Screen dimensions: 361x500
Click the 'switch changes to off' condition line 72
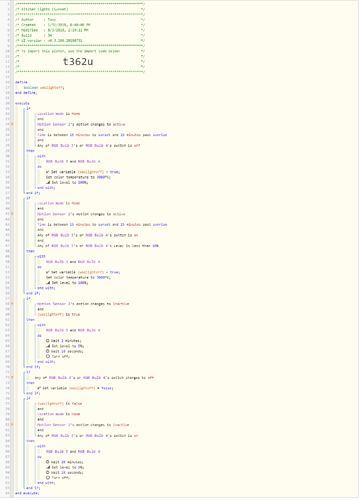pos(94,378)
